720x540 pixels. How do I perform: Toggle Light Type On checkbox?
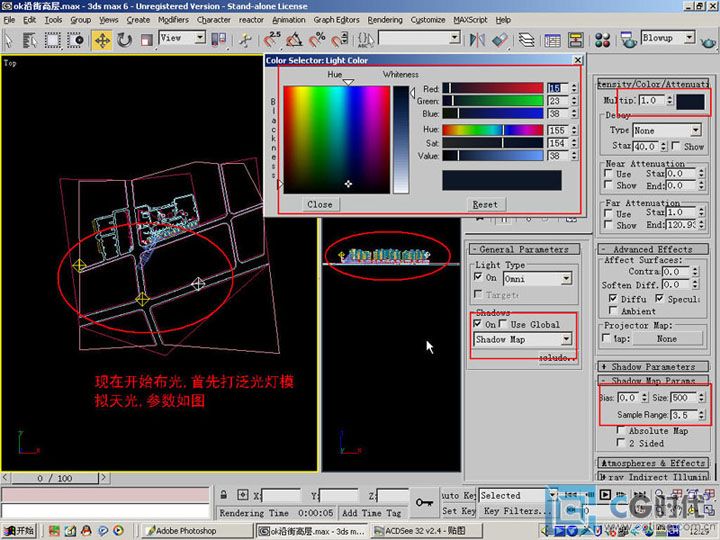click(x=478, y=277)
